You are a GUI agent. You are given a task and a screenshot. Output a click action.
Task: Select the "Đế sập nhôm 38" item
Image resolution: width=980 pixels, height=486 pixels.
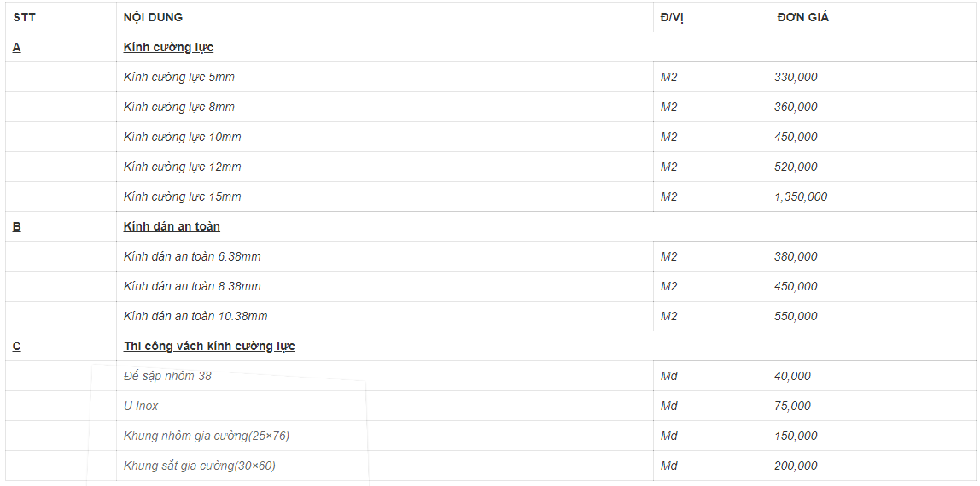[167, 376]
